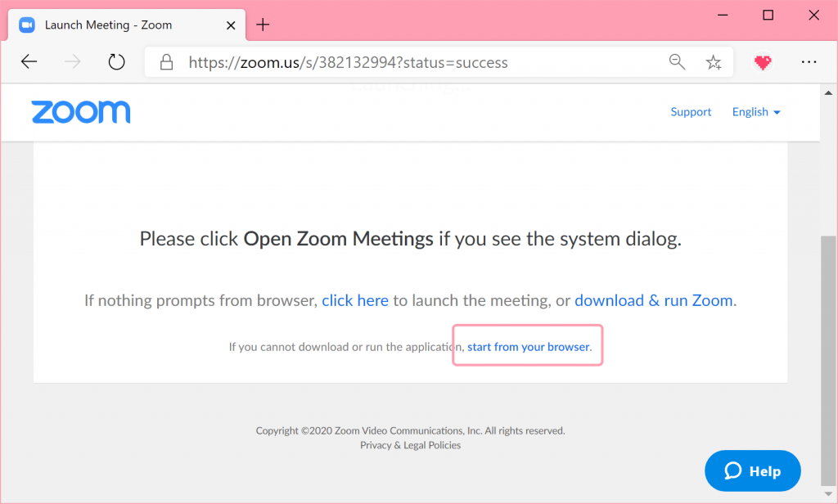Close the browser window
Screen dimensions: 838x504
tap(813, 15)
